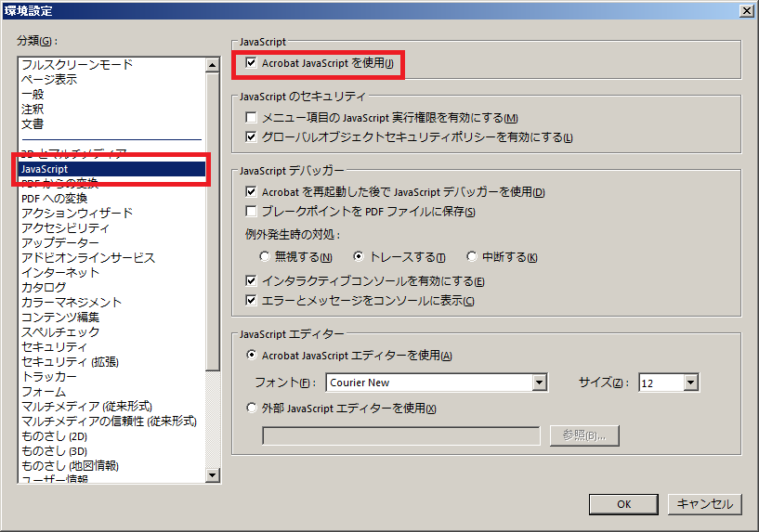Select コンテンツ編集 category

60,318
